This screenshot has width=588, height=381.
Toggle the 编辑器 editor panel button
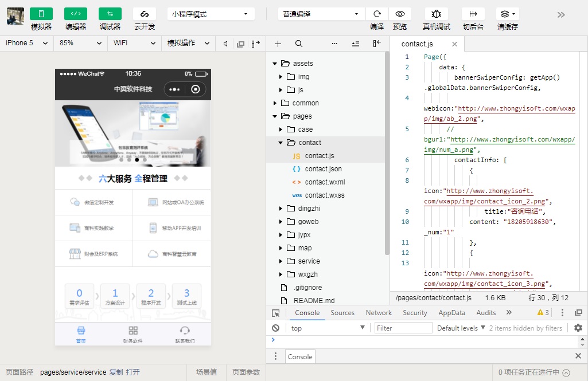pyautogui.click(x=76, y=14)
